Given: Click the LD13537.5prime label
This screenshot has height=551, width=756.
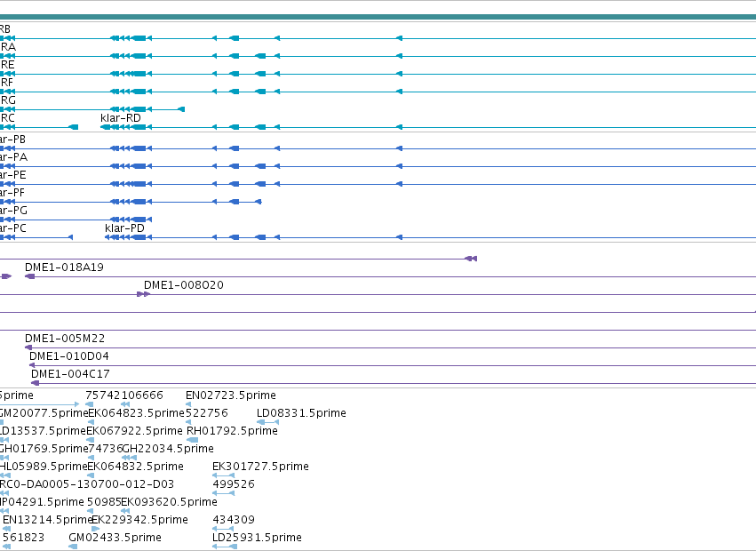Looking at the screenshot, I should (43, 431).
